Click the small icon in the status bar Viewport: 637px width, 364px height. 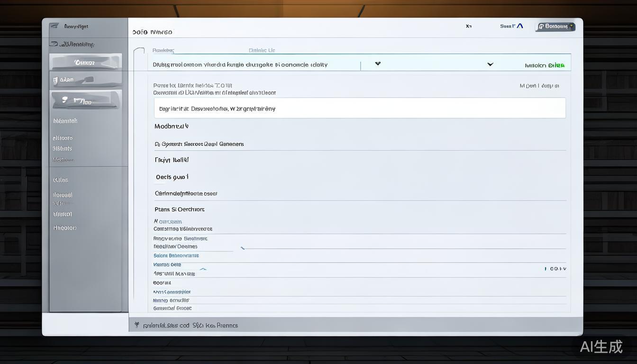[x=136, y=325]
